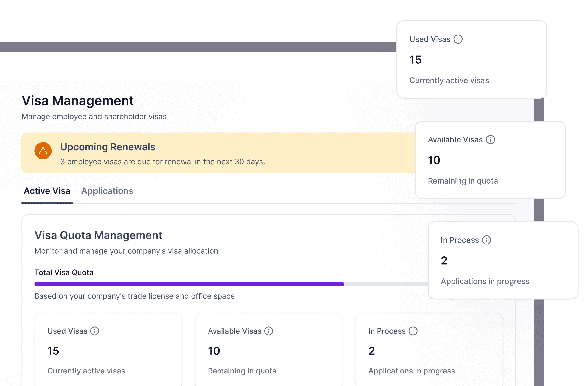This screenshot has height=386, width=588.
Task: Click the number 15 in floating Used Visas card
Action: click(415, 60)
